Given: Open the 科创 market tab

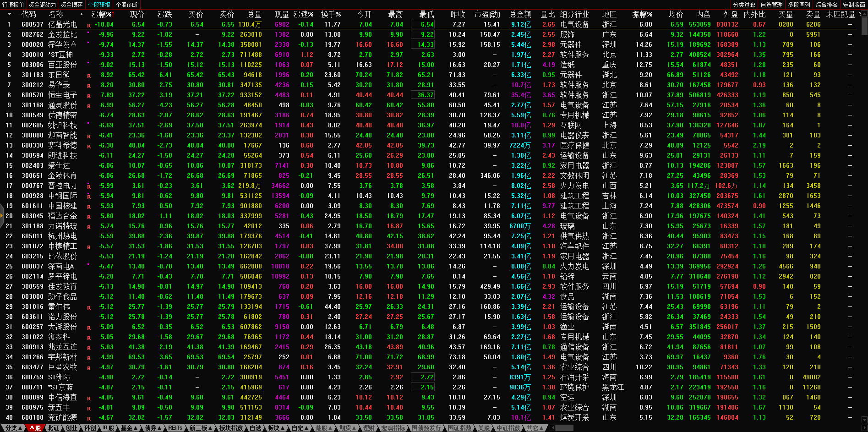Looking at the screenshot, I should 90,428.
